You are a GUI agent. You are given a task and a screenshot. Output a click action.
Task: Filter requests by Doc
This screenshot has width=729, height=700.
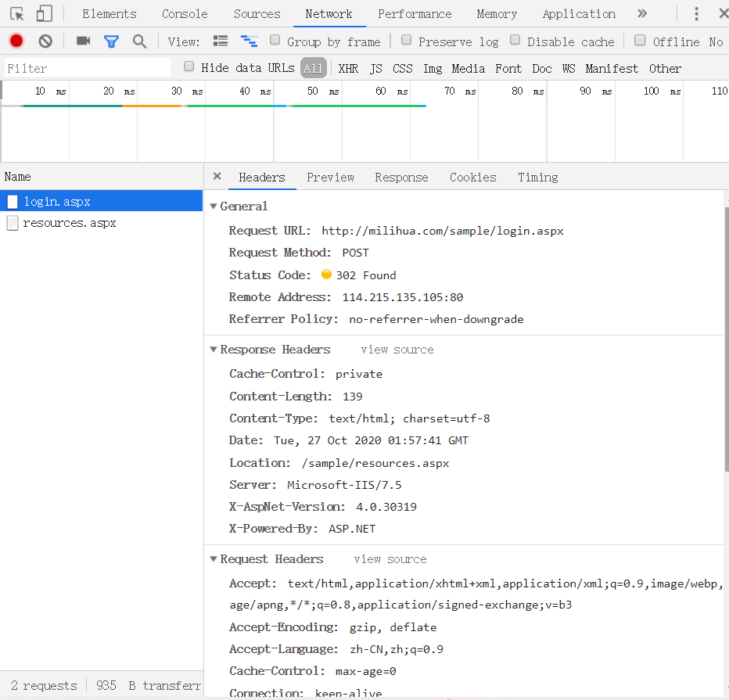[542, 69]
